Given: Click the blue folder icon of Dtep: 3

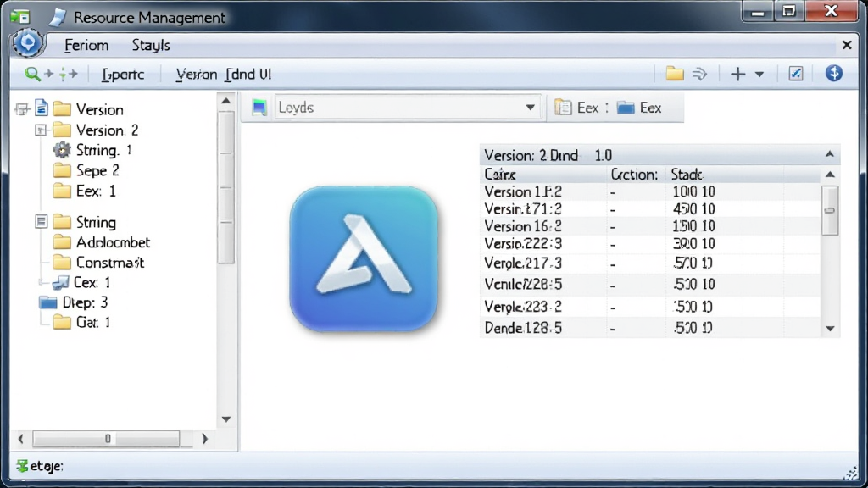Looking at the screenshot, I should click(x=48, y=302).
